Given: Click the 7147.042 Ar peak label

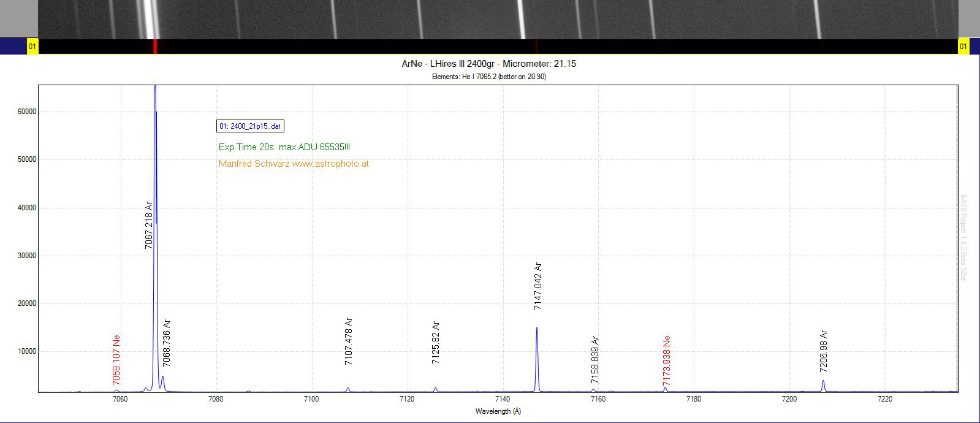Looking at the screenshot, I should pos(538,286).
